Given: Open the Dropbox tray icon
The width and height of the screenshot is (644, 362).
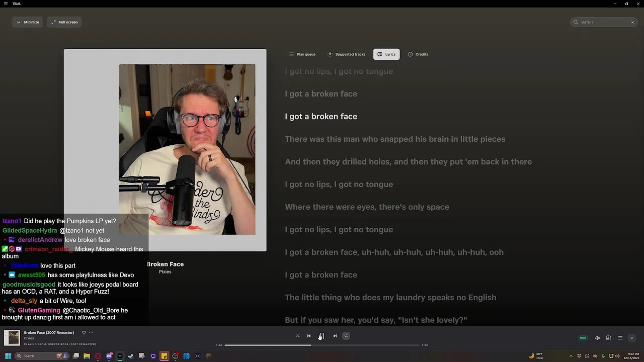Looking at the screenshot, I should pyautogui.click(x=579, y=356).
